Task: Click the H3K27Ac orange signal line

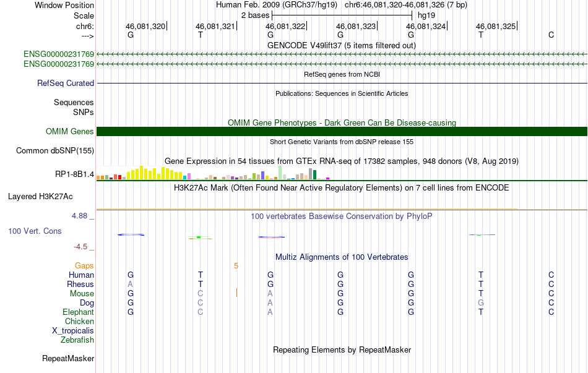Action: [307, 209]
